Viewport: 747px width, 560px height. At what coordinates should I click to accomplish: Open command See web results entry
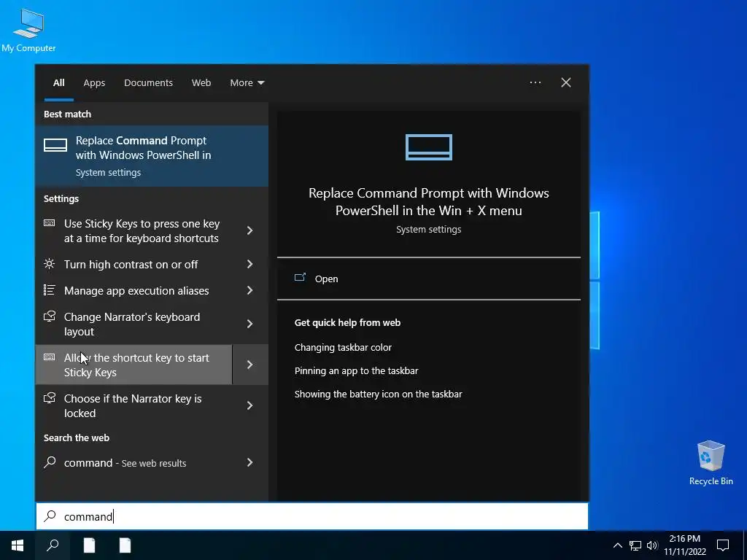coord(134,463)
